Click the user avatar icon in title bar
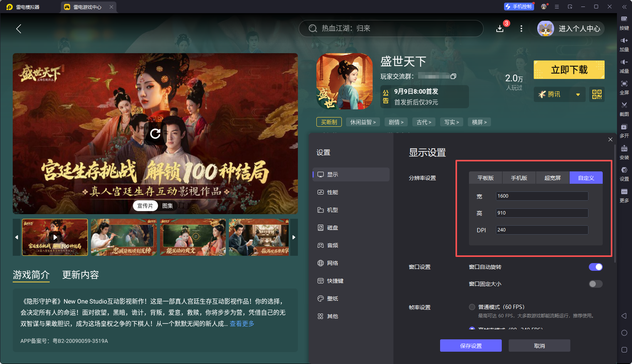 pyautogui.click(x=544, y=7)
